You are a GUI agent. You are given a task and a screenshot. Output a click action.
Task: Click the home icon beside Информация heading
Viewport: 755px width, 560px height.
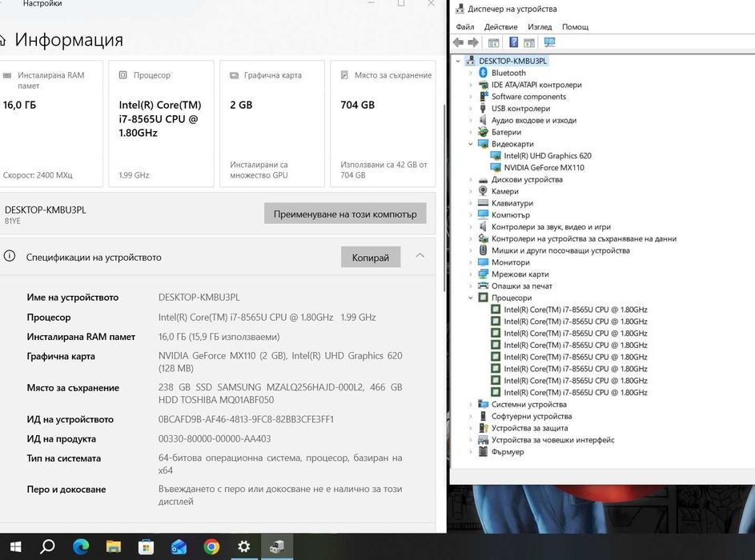tap(2, 40)
